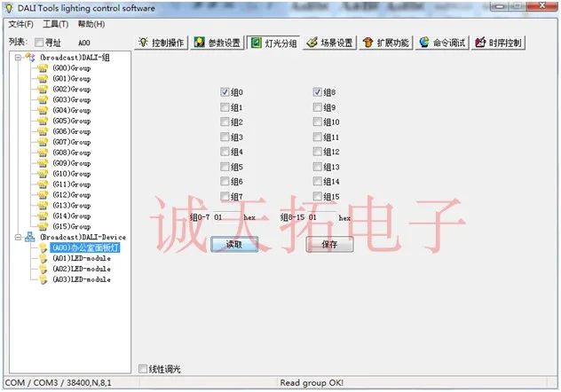Uncheck the 组0 checkbox
This screenshot has height=392, width=561.
pos(225,92)
